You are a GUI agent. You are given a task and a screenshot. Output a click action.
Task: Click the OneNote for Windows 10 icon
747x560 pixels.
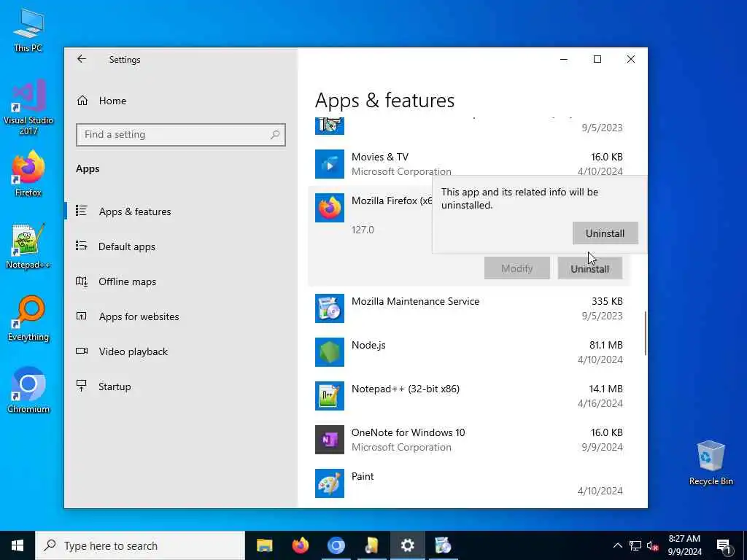(x=330, y=440)
